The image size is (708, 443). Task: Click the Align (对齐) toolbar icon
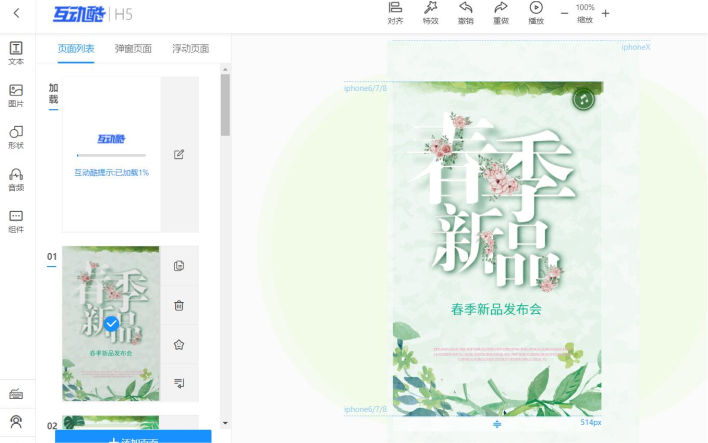(x=395, y=13)
